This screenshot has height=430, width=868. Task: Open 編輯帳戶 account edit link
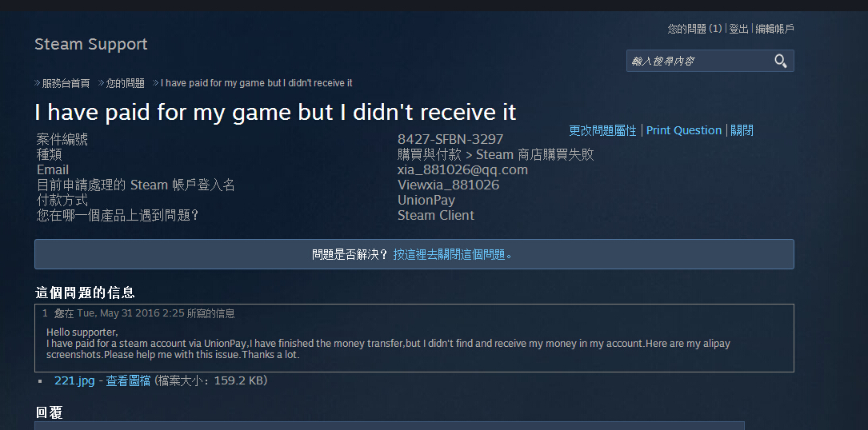point(774,29)
